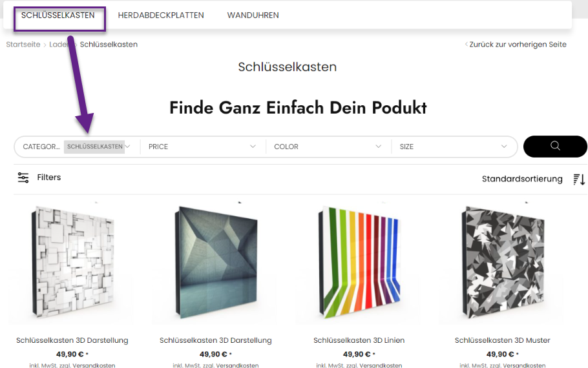Open the white cubes key box image

tap(72, 262)
